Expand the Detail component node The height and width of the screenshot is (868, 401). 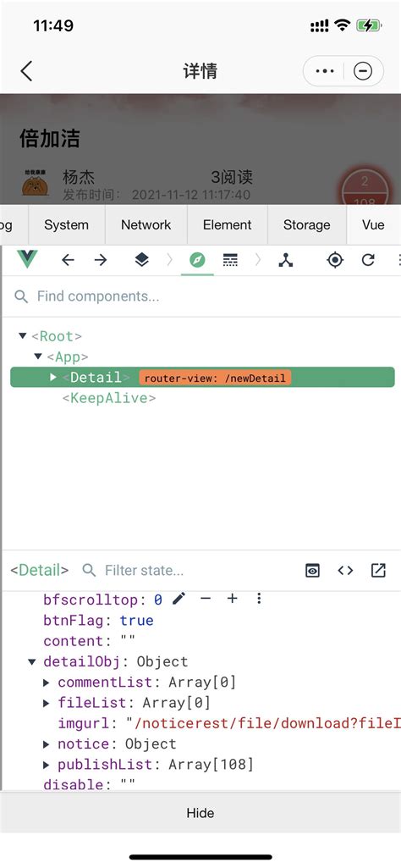coord(53,377)
